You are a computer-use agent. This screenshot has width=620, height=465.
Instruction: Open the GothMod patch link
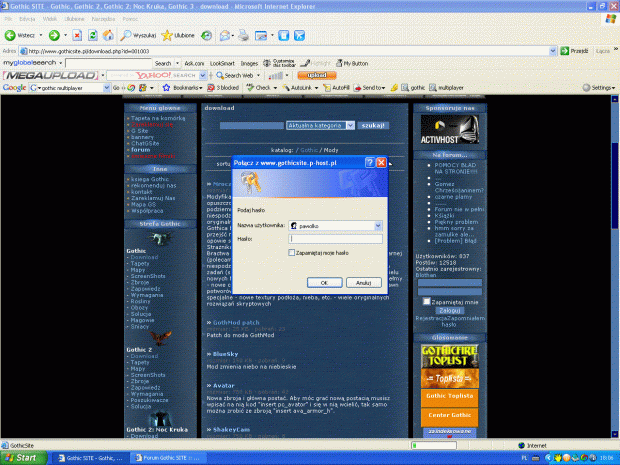(236, 322)
